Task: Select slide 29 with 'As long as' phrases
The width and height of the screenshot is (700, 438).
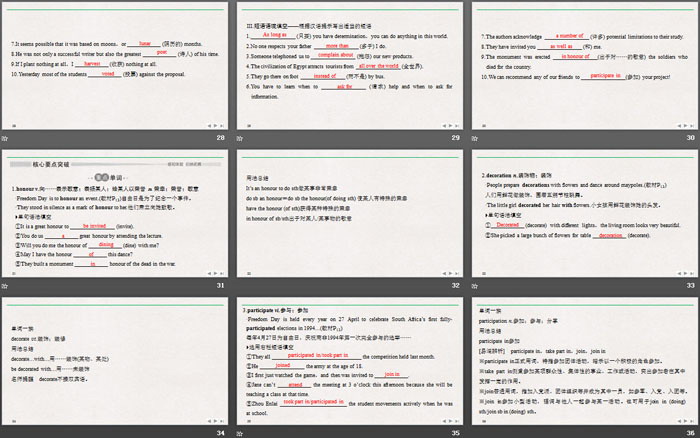Action: pyautogui.click(x=349, y=65)
